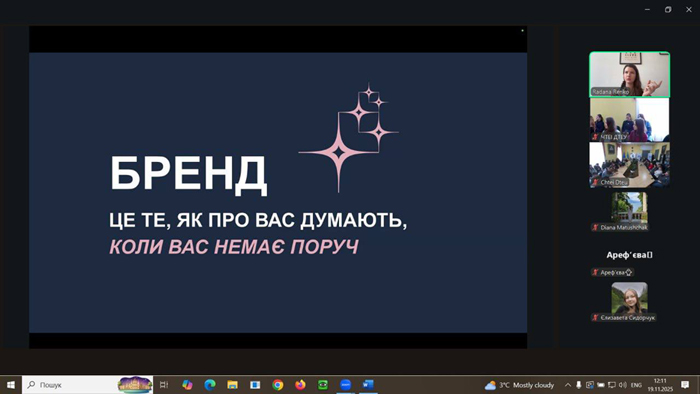Open the clock and date display

660,385
